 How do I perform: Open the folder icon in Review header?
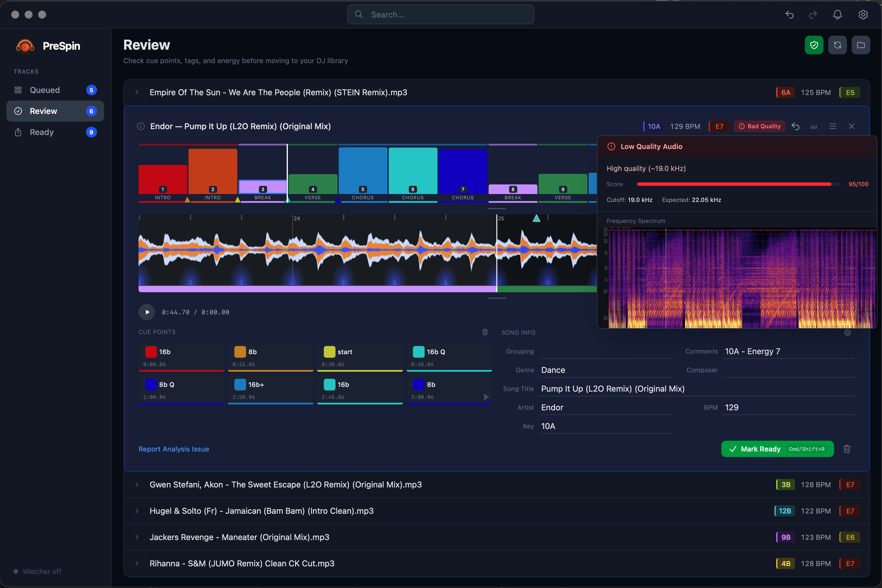pos(861,45)
